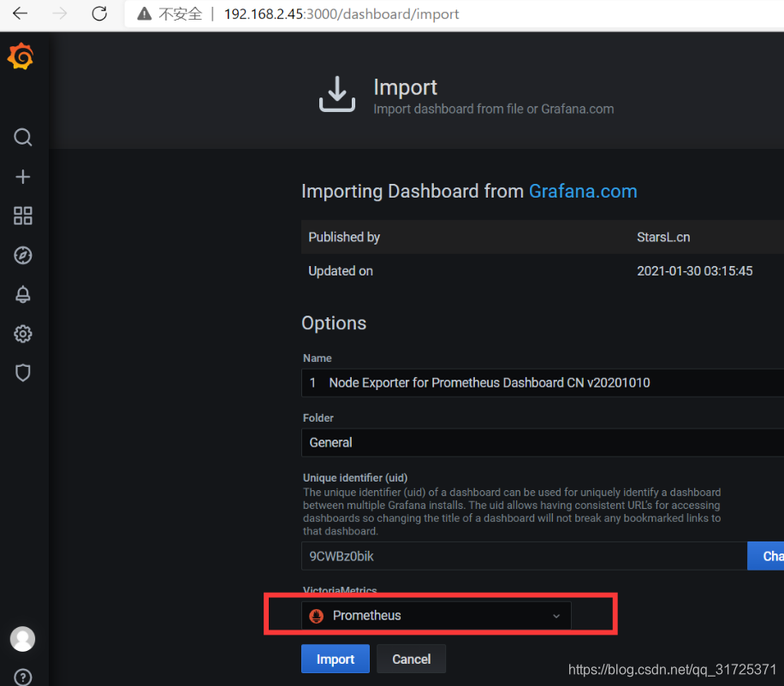Open the Grafana.com link
The height and width of the screenshot is (686, 784).
click(x=583, y=192)
